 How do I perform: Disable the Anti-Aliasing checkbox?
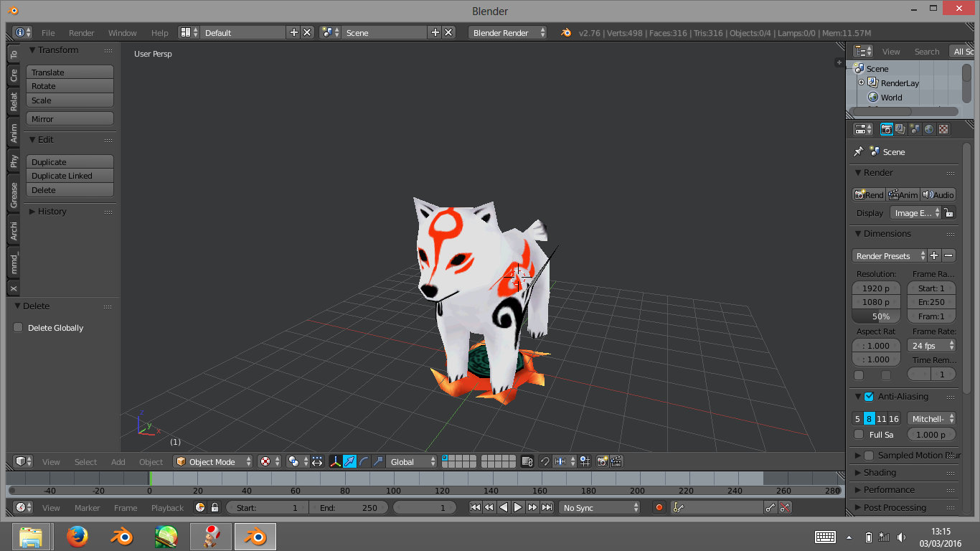[869, 396]
